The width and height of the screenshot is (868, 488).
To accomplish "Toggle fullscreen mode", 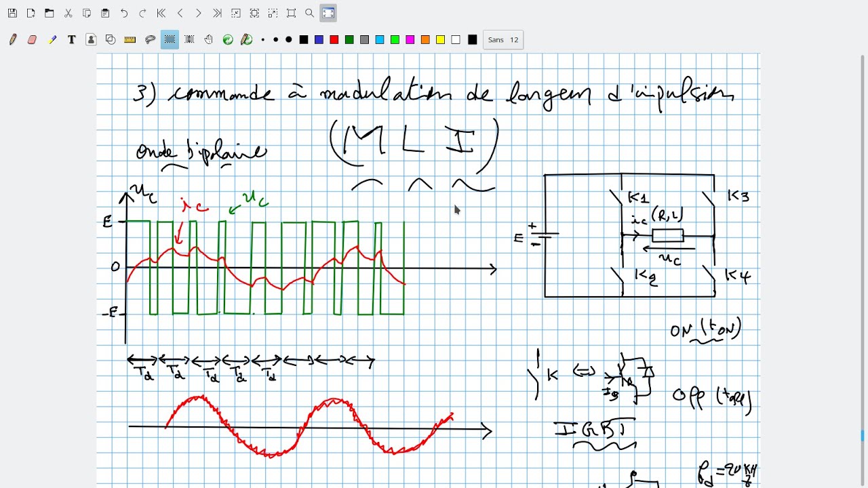I will coord(328,13).
